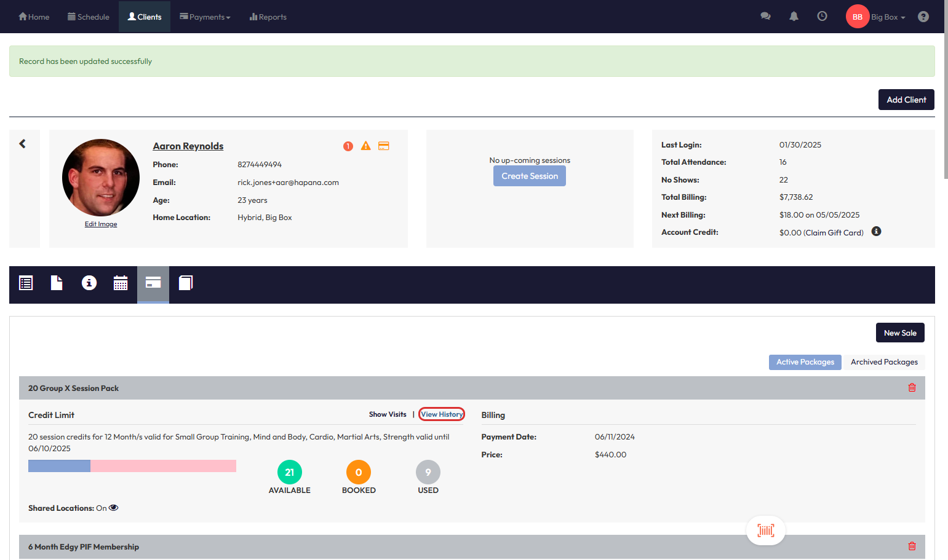
Task: Open the Reports menu item
Action: [268, 17]
